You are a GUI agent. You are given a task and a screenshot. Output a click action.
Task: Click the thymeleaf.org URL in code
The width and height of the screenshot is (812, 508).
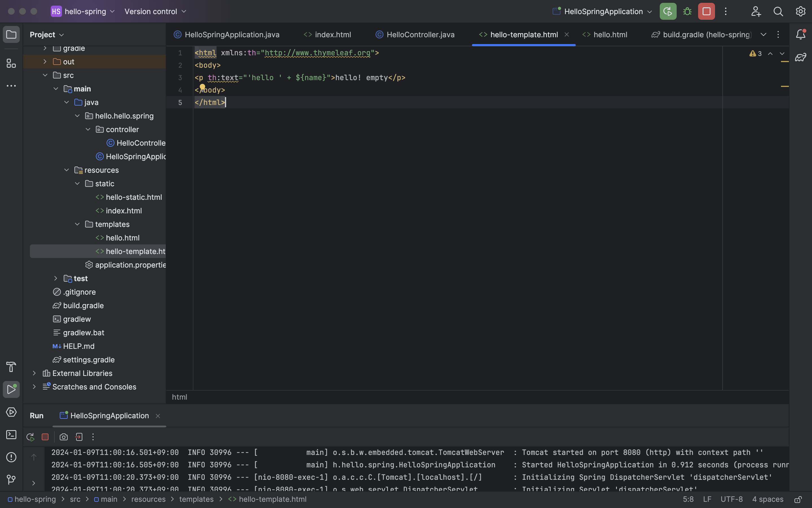[317, 53]
